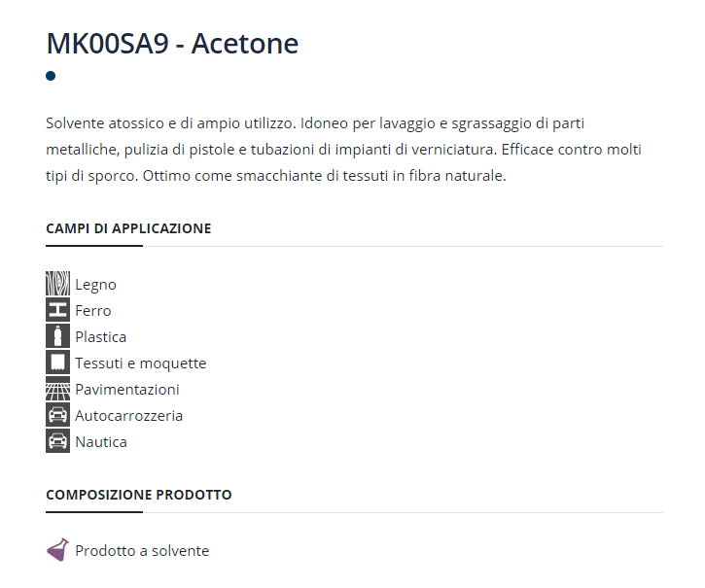This screenshot has height=588, width=705.
Task: Click the Tessuti e moquette label
Action: click(140, 363)
